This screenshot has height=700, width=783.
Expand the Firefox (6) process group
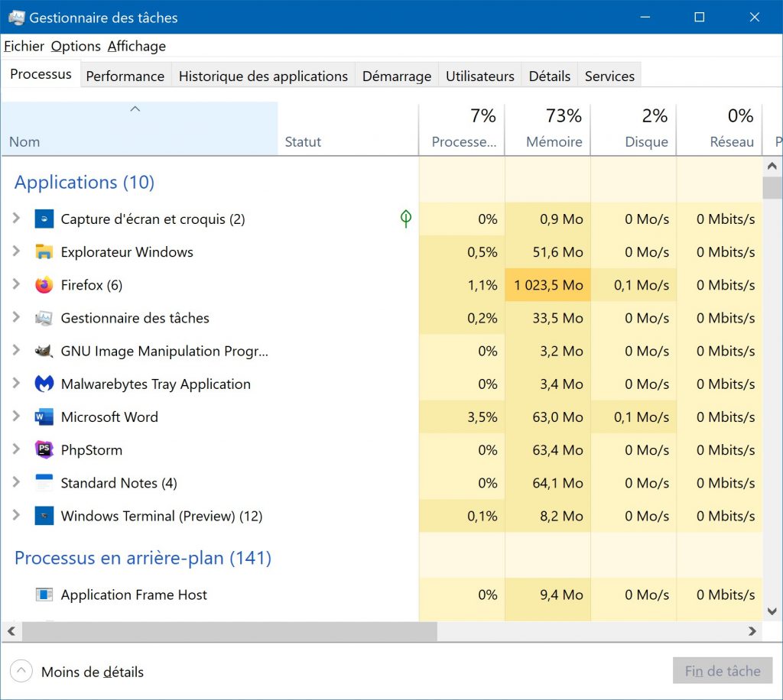(x=16, y=284)
